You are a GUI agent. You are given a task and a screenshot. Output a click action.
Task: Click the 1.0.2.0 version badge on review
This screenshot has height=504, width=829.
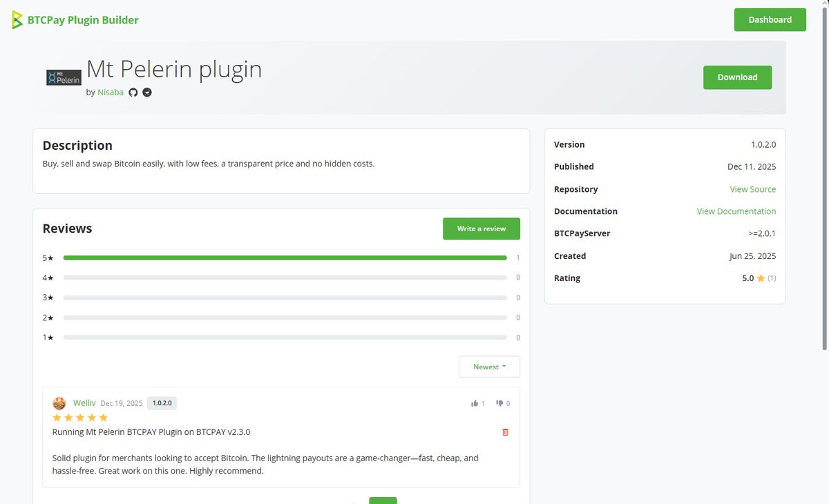point(162,403)
